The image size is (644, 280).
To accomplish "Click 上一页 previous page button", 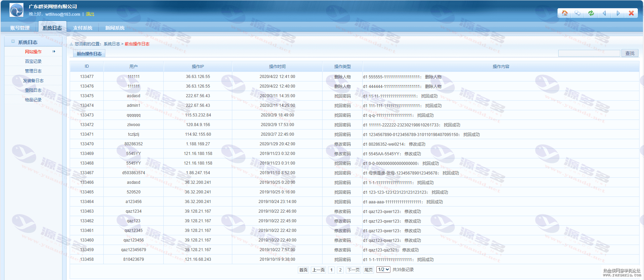I will coord(318,270).
